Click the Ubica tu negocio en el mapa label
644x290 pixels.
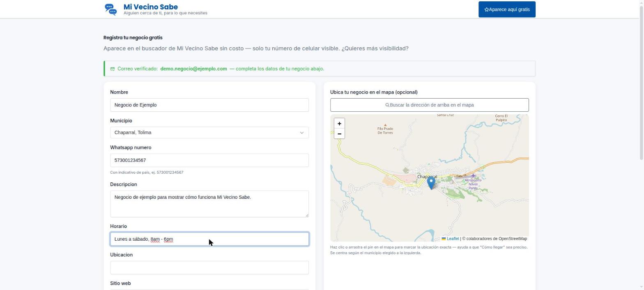(374, 92)
